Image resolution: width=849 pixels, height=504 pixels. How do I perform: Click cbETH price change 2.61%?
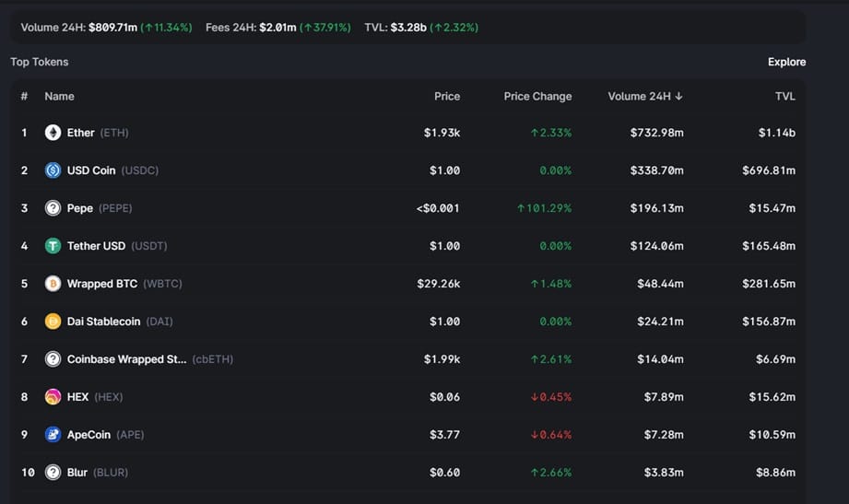[550, 359]
